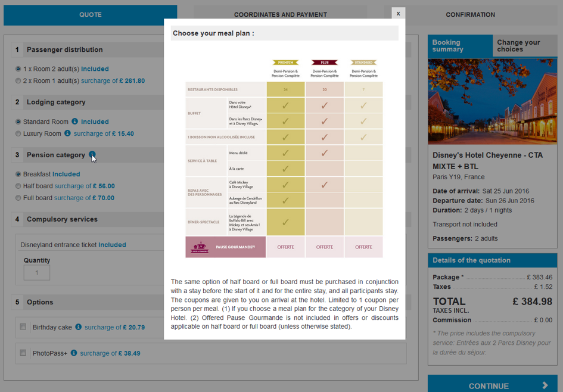
Task: Open the Booking summary tab
Action: click(459, 46)
